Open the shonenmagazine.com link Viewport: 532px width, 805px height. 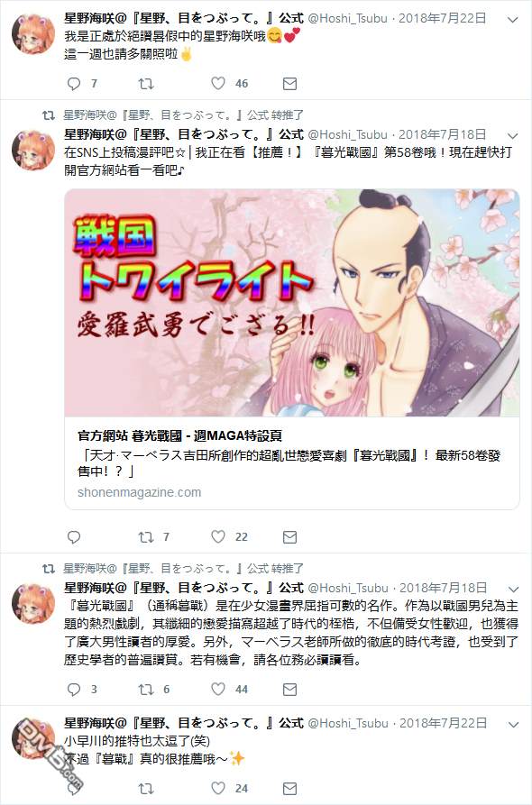point(139,492)
